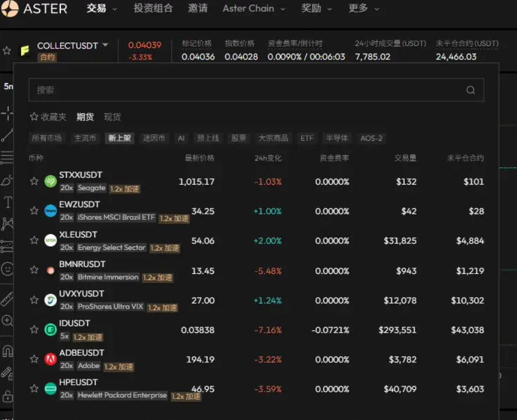Viewport: 517px width, 420px height.
Task: Click the 搜索 search field
Action: click(256, 90)
